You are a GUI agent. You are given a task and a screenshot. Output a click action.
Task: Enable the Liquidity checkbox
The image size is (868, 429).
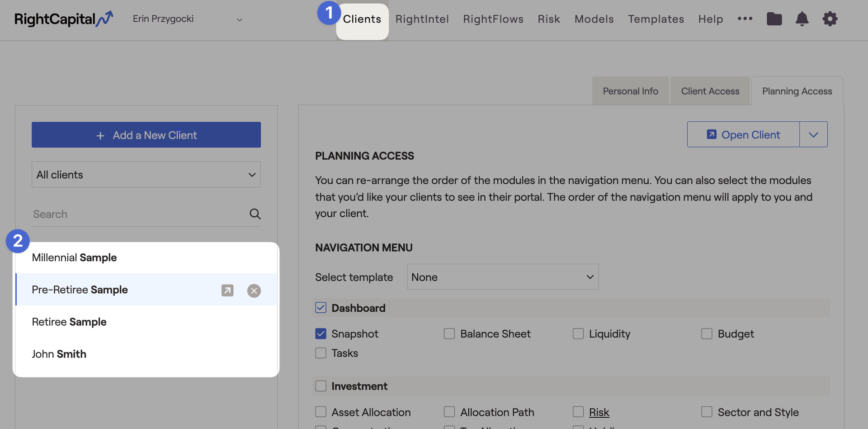(578, 334)
